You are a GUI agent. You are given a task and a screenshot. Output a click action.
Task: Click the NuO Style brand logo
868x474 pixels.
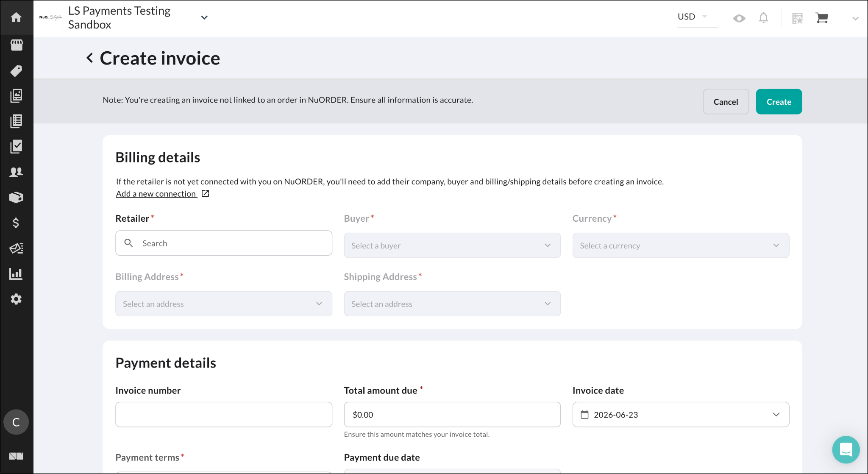(50, 17)
